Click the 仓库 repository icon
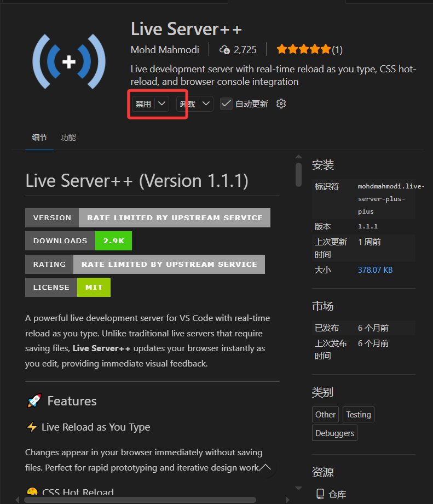Viewport: 433px width, 504px height. [x=320, y=494]
